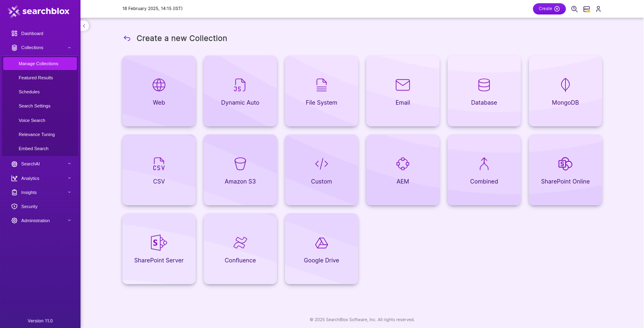Viewport: 644px width, 328px height.
Task: Choose the Database cylinder icon
Action: [484, 85]
